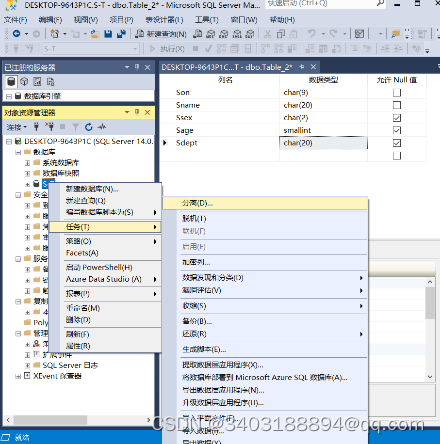Click the Save (floppy disk) toolbar icon
The height and width of the screenshot is (444, 440).
tap(108, 34)
